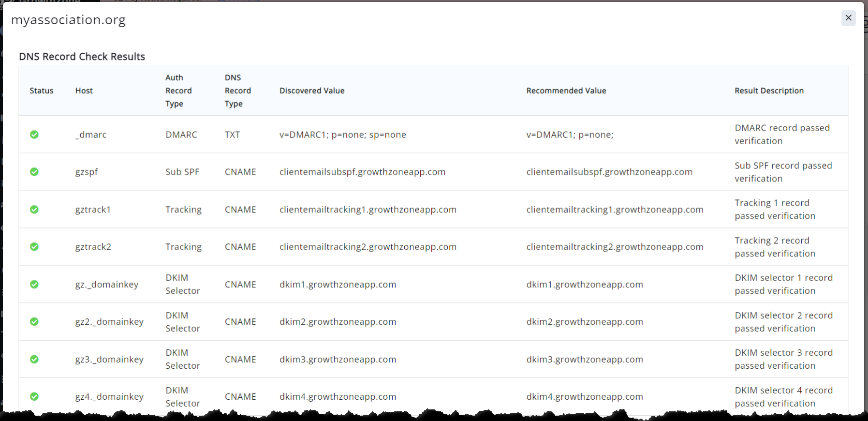Click the TXT DNS record type cell
This screenshot has height=421, width=868.
(x=232, y=135)
